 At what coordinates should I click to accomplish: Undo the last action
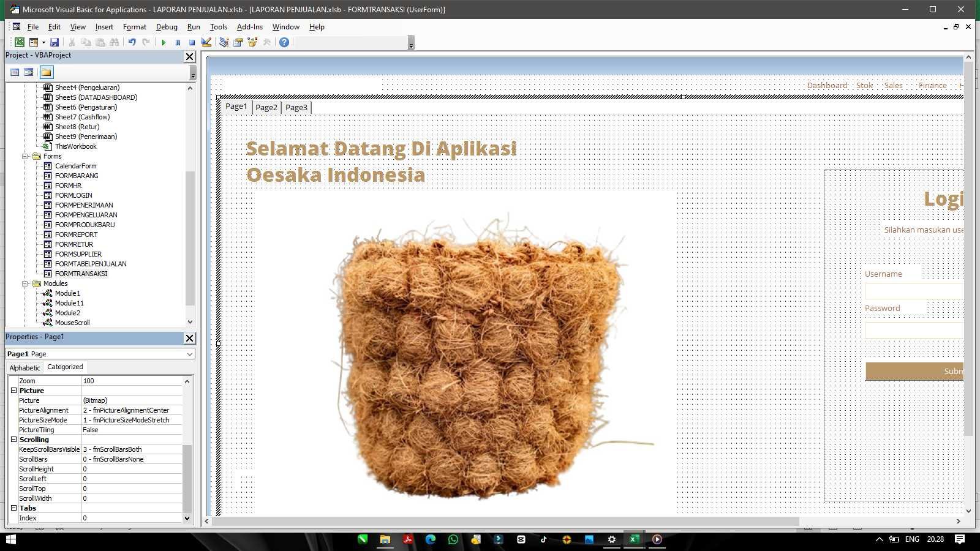click(x=132, y=42)
